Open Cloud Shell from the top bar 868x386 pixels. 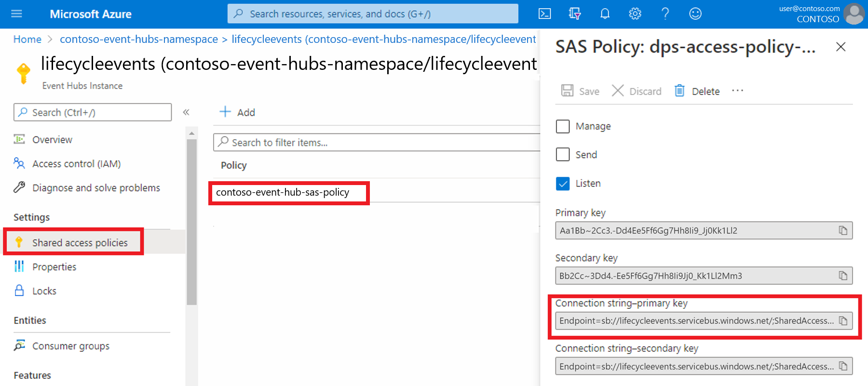(544, 13)
